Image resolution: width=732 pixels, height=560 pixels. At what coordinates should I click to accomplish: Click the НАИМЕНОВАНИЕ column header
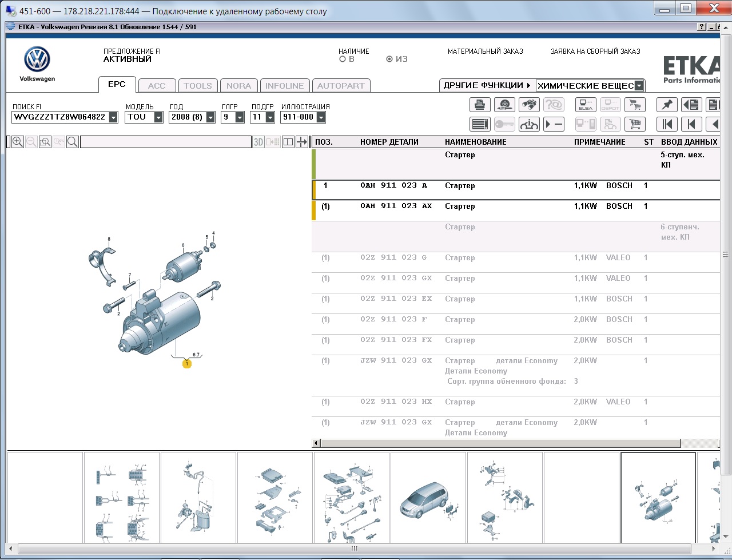[x=476, y=142]
